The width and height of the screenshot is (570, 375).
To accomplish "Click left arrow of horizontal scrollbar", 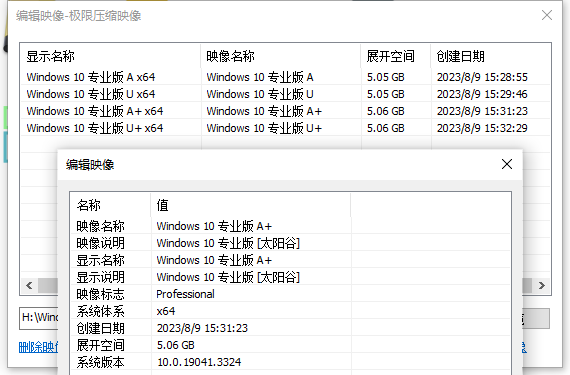I will point(29,286).
